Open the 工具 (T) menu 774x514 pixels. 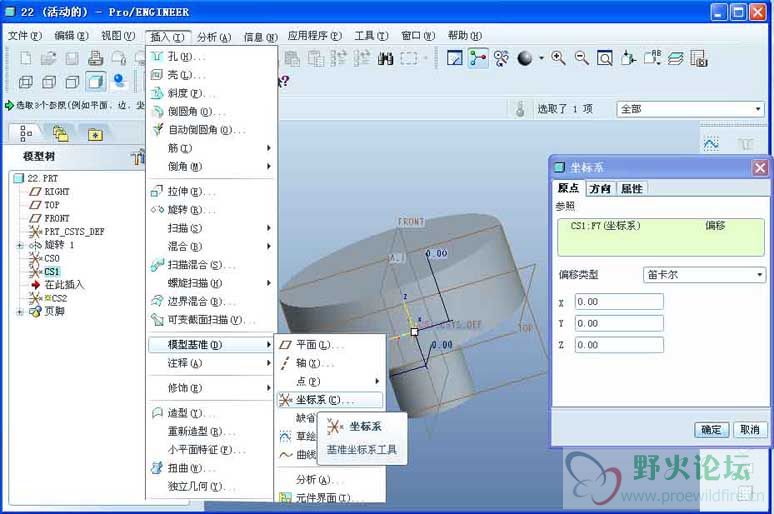[x=371, y=36]
